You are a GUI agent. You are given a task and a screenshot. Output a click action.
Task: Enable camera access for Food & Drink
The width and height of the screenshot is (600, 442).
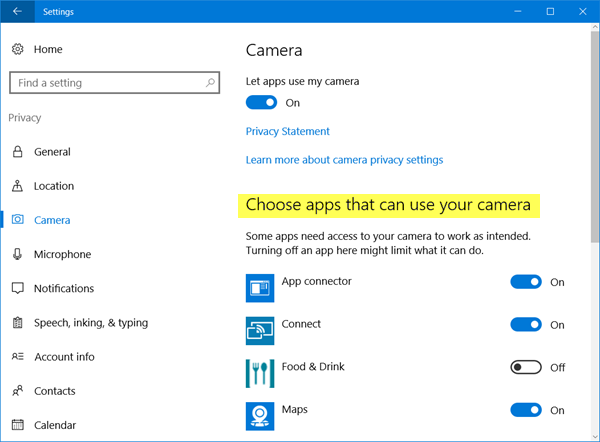(x=526, y=368)
